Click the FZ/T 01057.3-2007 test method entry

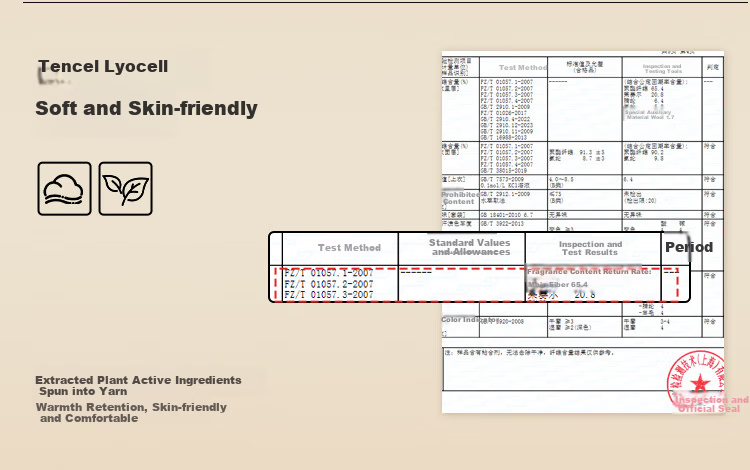point(328,295)
